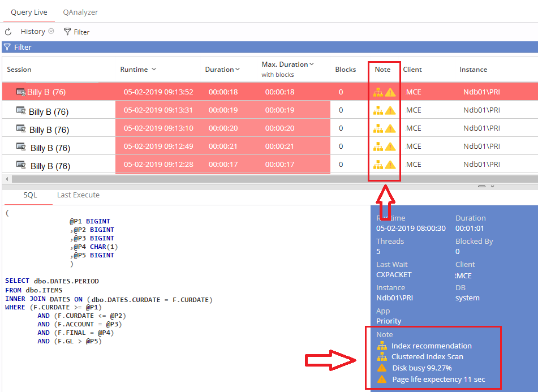Viewport: 538px width, 392px height.
Task: Select the Query Live tab
Action: coord(29,12)
